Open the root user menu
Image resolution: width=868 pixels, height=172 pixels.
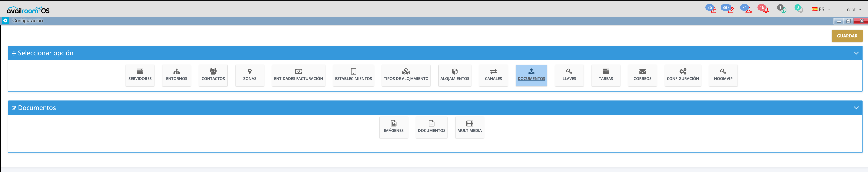[x=854, y=9]
